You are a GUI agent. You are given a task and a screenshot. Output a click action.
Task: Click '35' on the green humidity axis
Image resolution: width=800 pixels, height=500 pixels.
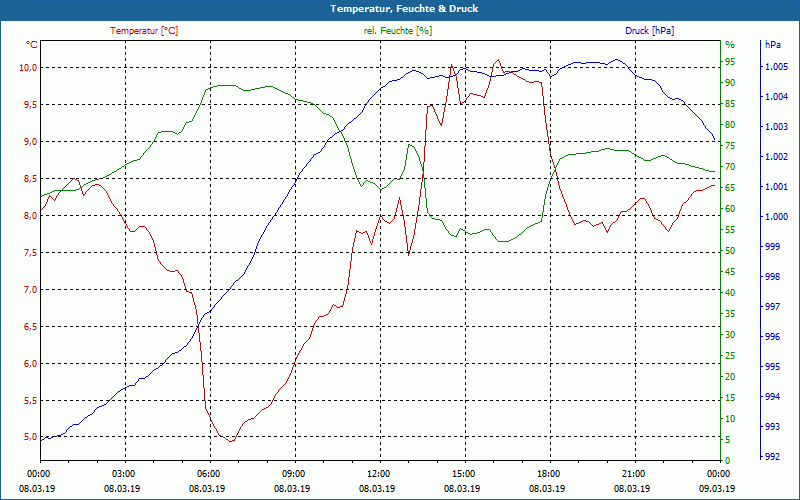[730, 314]
